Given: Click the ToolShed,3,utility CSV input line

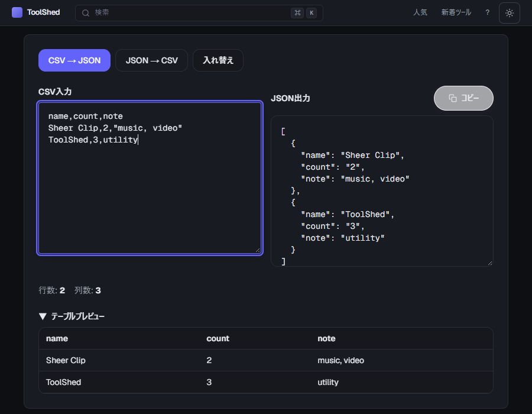Looking at the screenshot, I should click(x=93, y=140).
